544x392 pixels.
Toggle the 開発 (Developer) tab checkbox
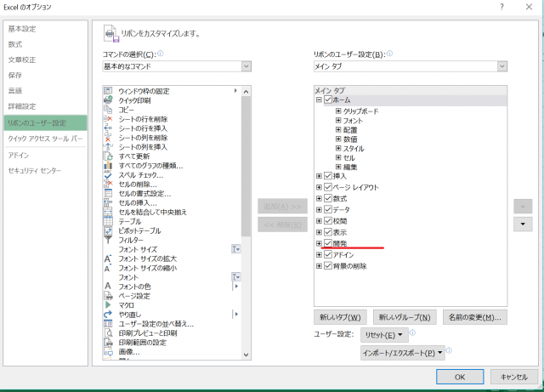[328, 243]
